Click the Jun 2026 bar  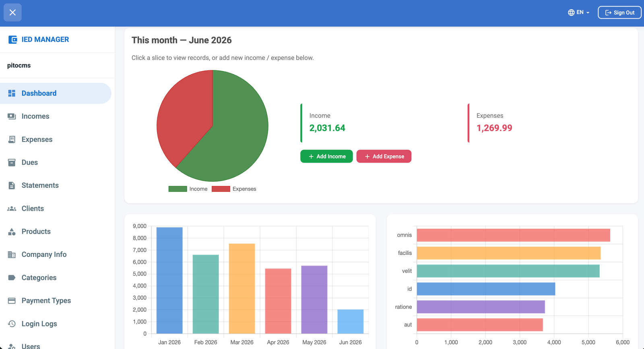[x=351, y=322]
